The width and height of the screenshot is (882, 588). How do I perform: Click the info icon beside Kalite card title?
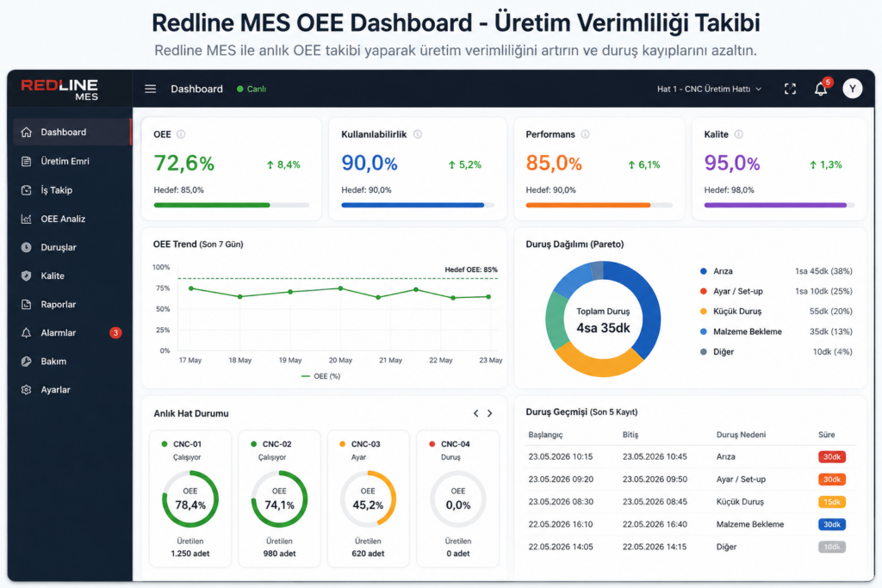[738, 134]
